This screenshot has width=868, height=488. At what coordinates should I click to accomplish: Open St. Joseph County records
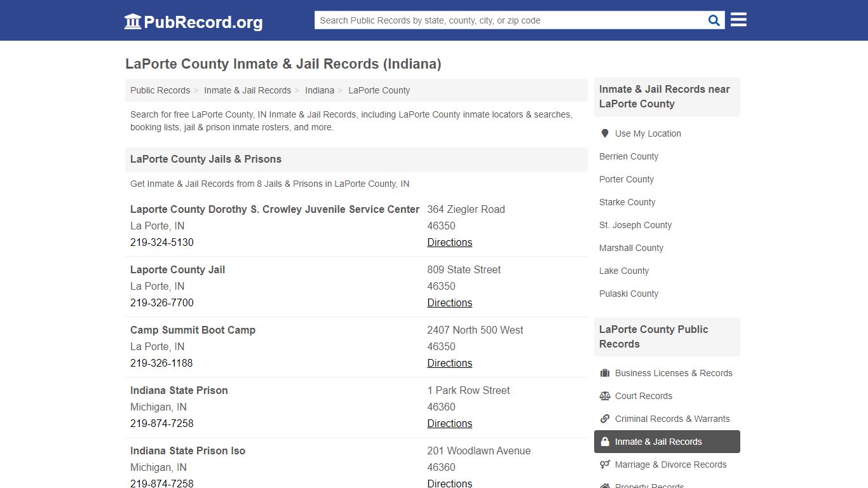[635, 225]
